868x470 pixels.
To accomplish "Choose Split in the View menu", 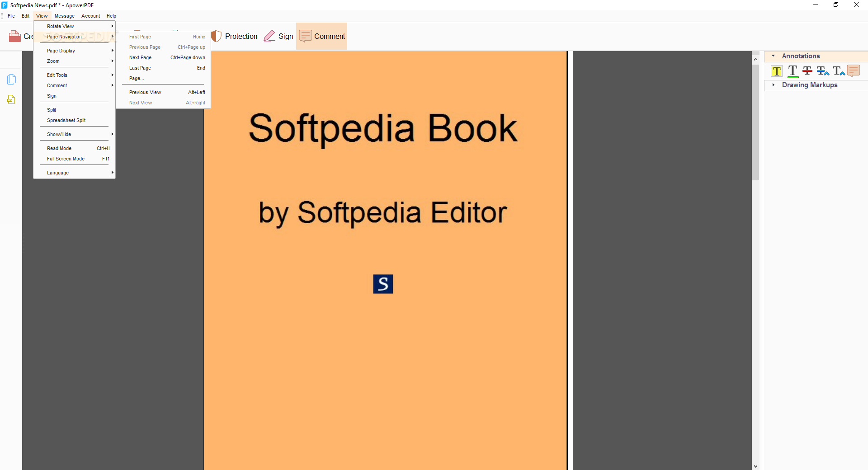I will click(75, 110).
